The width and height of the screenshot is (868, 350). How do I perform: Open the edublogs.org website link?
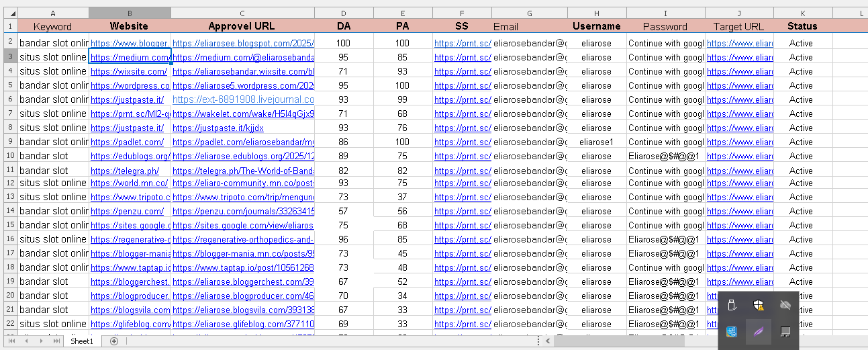[x=130, y=155]
